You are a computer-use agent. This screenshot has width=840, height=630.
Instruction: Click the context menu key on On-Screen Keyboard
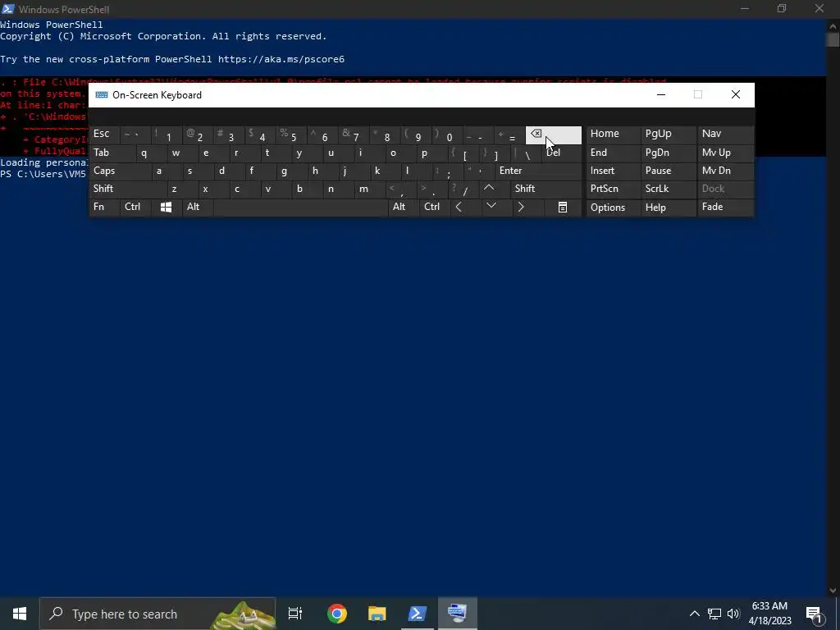click(563, 208)
